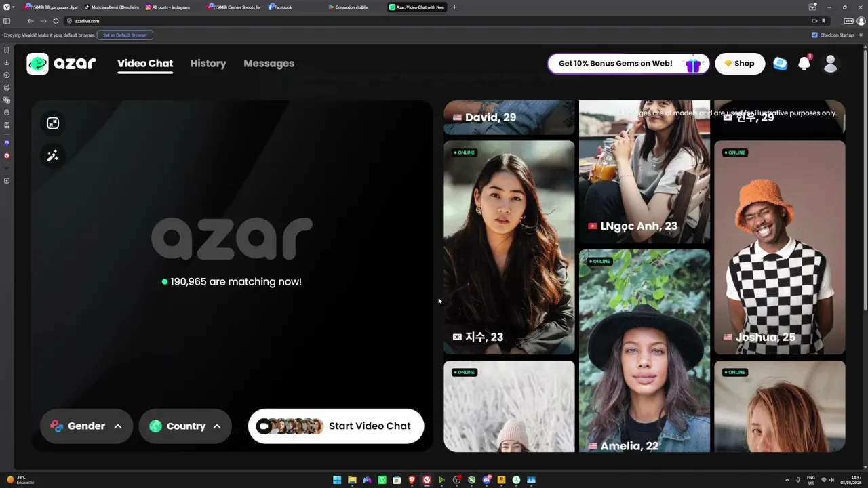Open the ENG UK language indicator
868x488 pixels.
click(810, 480)
